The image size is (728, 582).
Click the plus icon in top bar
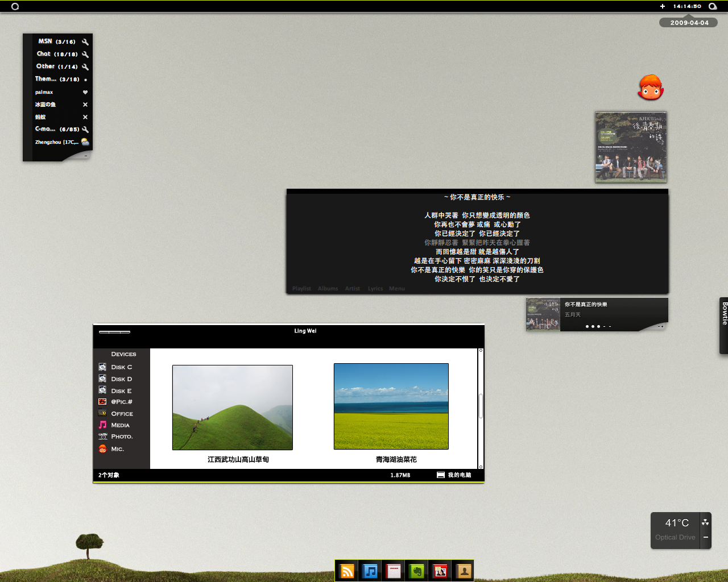(x=663, y=6)
